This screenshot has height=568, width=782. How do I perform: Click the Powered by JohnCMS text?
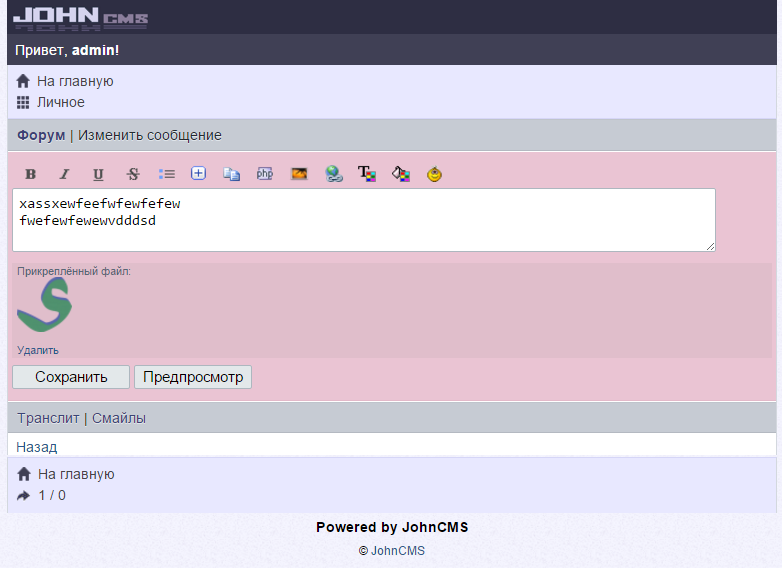click(392, 527)
